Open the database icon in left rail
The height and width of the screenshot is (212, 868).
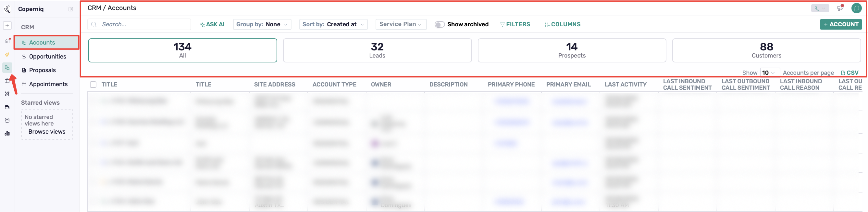(x=7, y=121)
